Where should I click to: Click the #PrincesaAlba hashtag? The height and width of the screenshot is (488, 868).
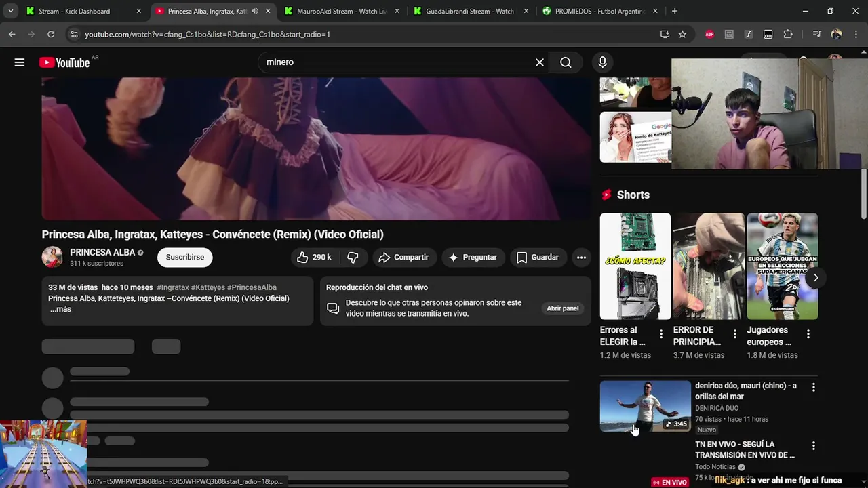(252, 287)
